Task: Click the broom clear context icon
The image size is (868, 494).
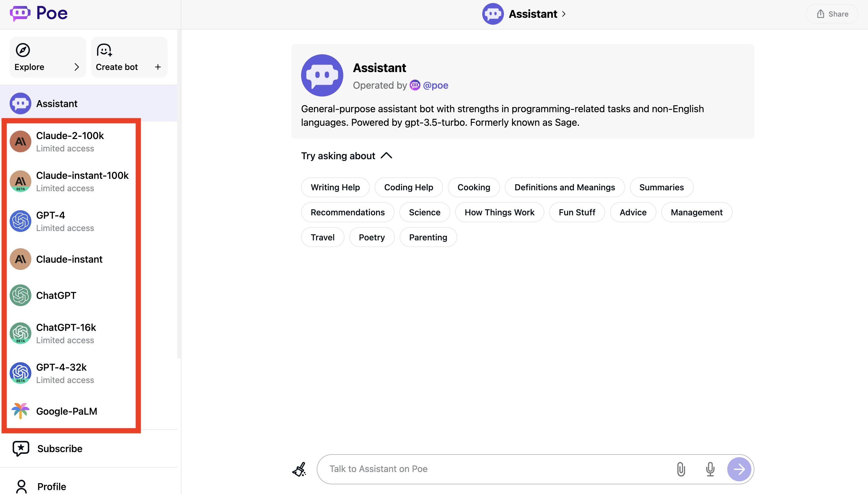Action: [x=299, y=469]
